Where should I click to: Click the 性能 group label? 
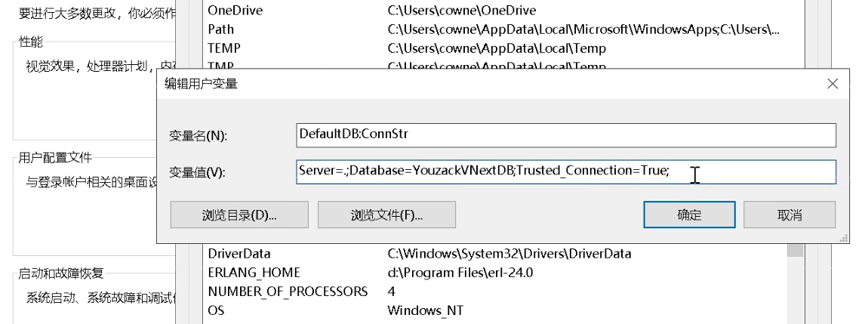click(x=31, y=42)
